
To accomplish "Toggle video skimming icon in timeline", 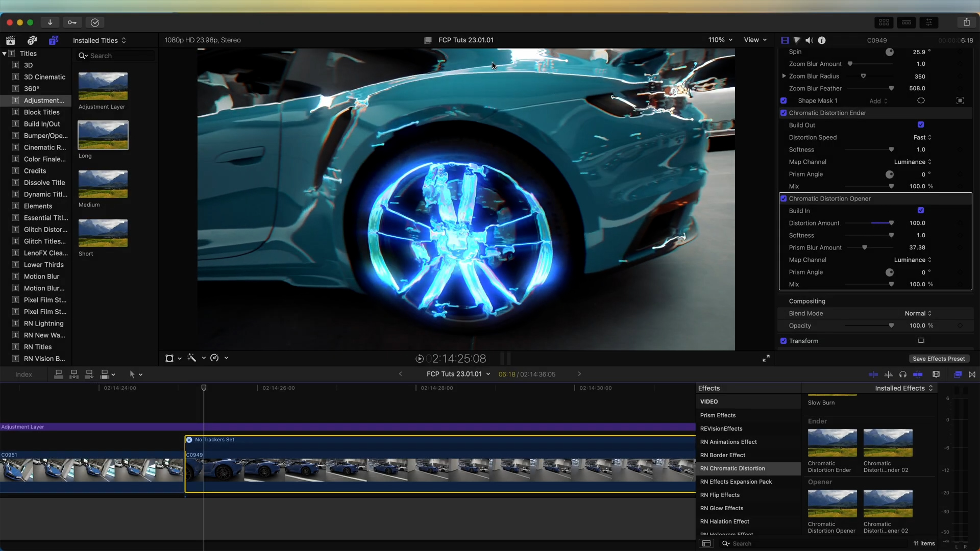I will click(873, 374).
